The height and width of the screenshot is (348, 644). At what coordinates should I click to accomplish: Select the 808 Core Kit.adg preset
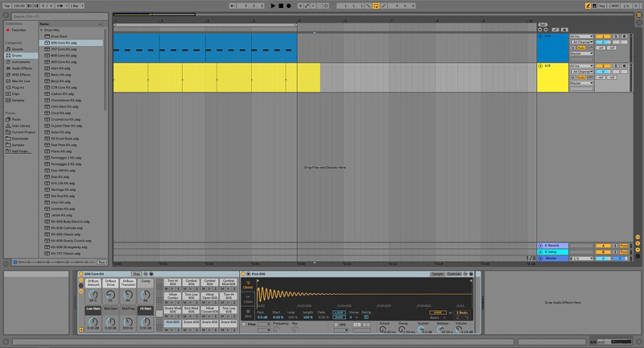[62, 55]
